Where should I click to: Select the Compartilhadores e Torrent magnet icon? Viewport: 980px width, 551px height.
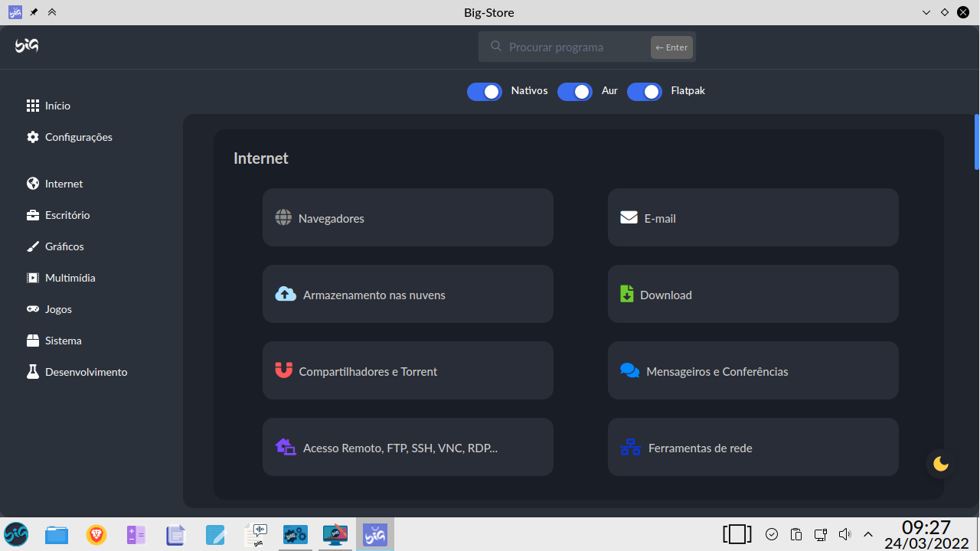point(283,370)
